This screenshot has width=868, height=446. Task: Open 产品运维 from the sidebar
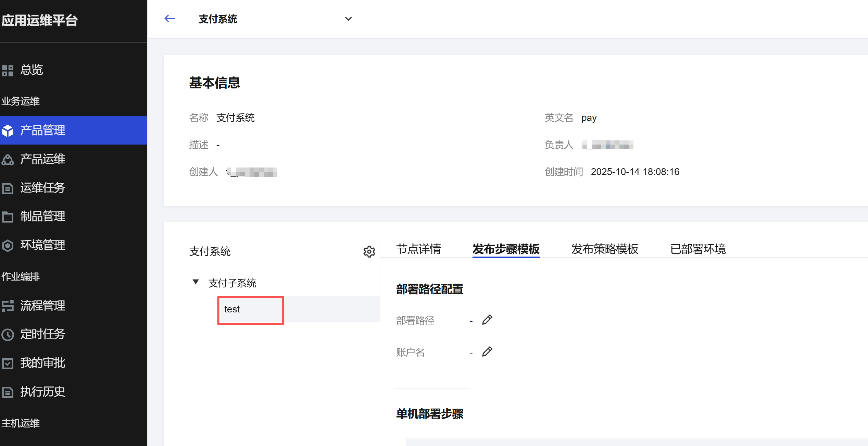(42, 159)
